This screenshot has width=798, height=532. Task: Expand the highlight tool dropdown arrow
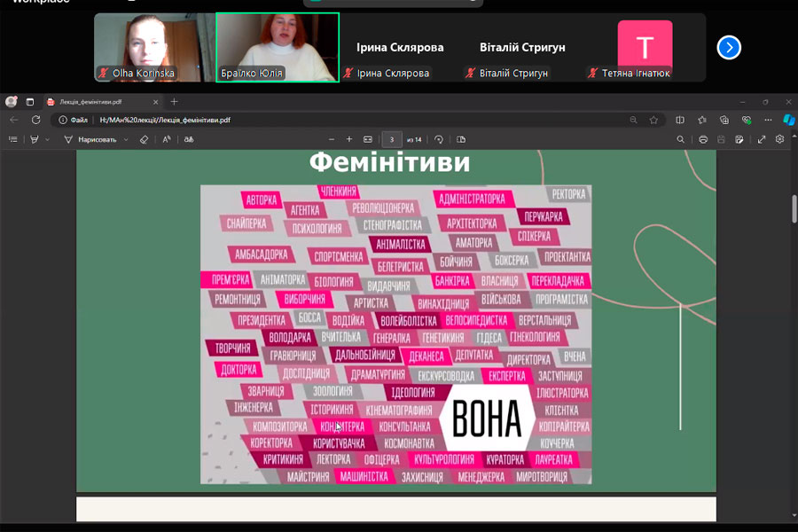coord(47,139)
